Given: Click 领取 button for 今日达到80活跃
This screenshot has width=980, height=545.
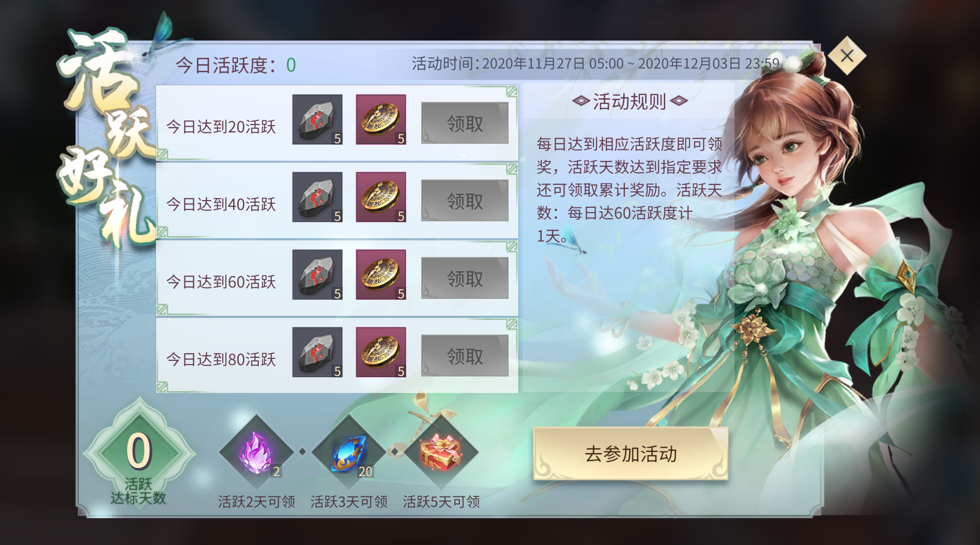Looking at the screenshot, I should 465,356.
